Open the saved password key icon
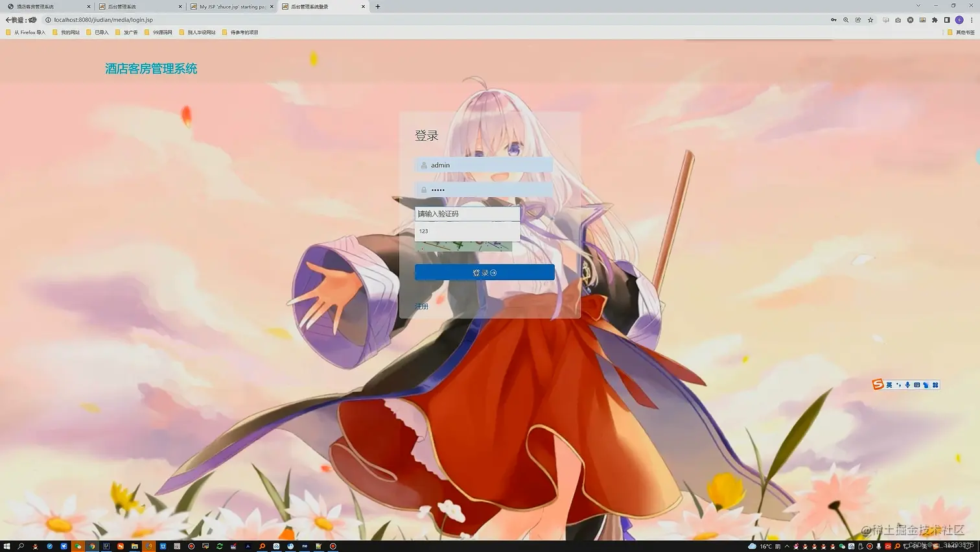This screenshot has width=980, height=552. tap(834, 20)
